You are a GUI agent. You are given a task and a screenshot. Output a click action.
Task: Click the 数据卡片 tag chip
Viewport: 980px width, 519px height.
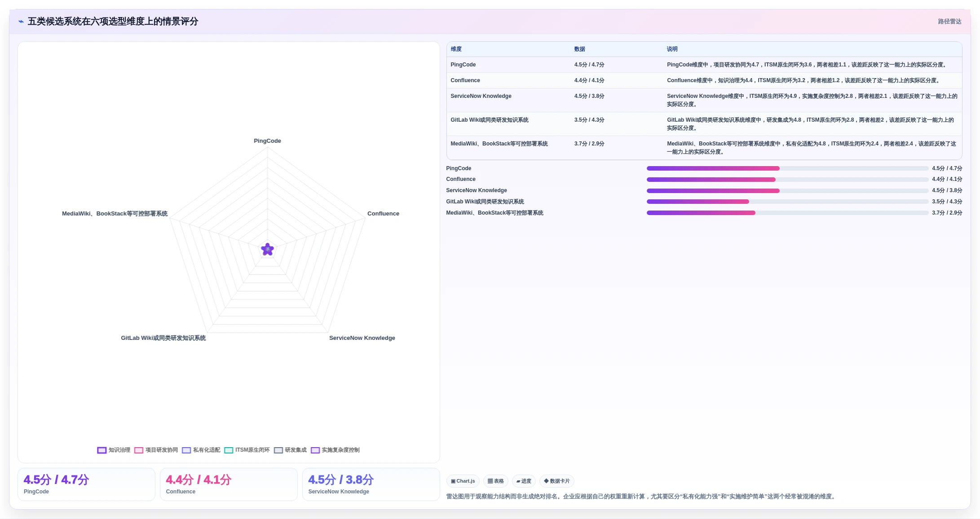tap(557, 481)
